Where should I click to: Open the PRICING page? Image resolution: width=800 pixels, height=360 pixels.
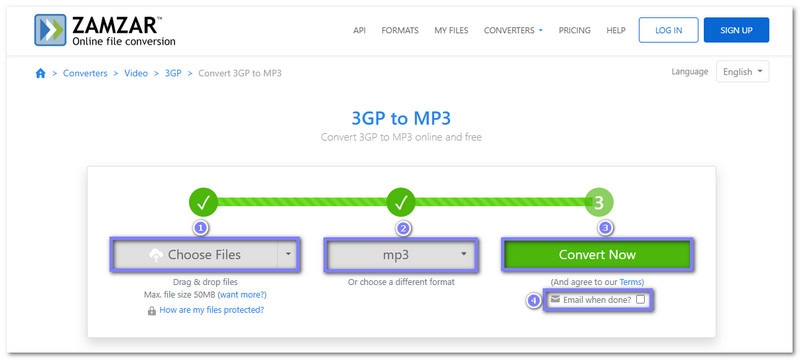[574, 31]
